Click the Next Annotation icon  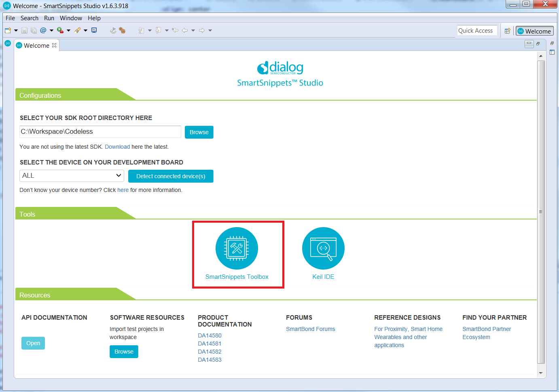tap(141, 30)
